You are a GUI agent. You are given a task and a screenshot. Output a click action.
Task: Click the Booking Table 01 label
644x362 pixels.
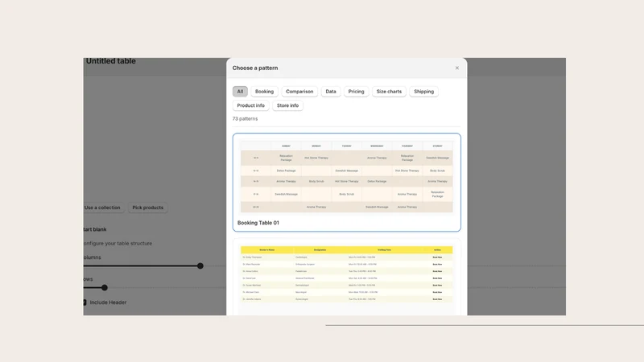[x=258, y=223]
